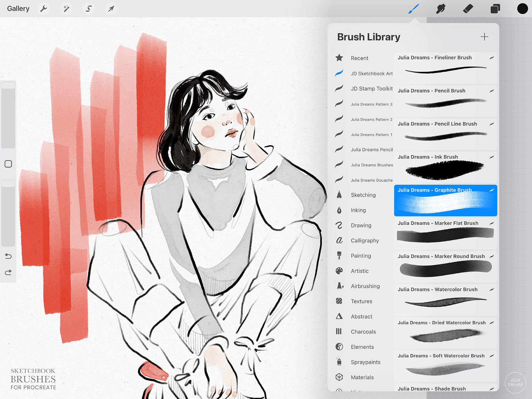Viewport: 532px width, 399px height.
Task: Return to the Gallery
Action: [x=18, y=8]
